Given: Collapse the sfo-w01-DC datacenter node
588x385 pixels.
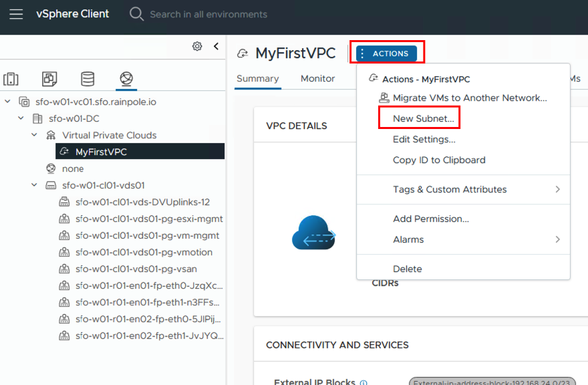Looking at the screenshot, I should [x=21, y=119].
